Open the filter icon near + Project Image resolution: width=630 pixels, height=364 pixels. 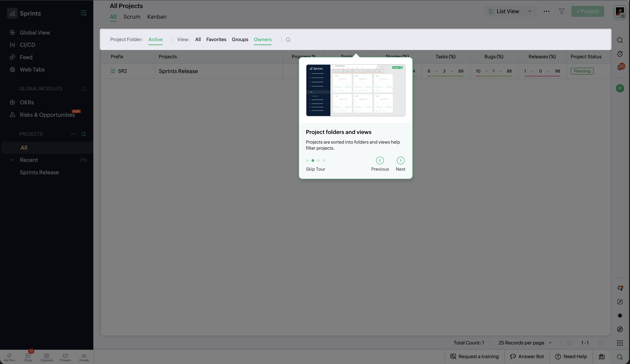pyautogui.click(x=562, y=11)
